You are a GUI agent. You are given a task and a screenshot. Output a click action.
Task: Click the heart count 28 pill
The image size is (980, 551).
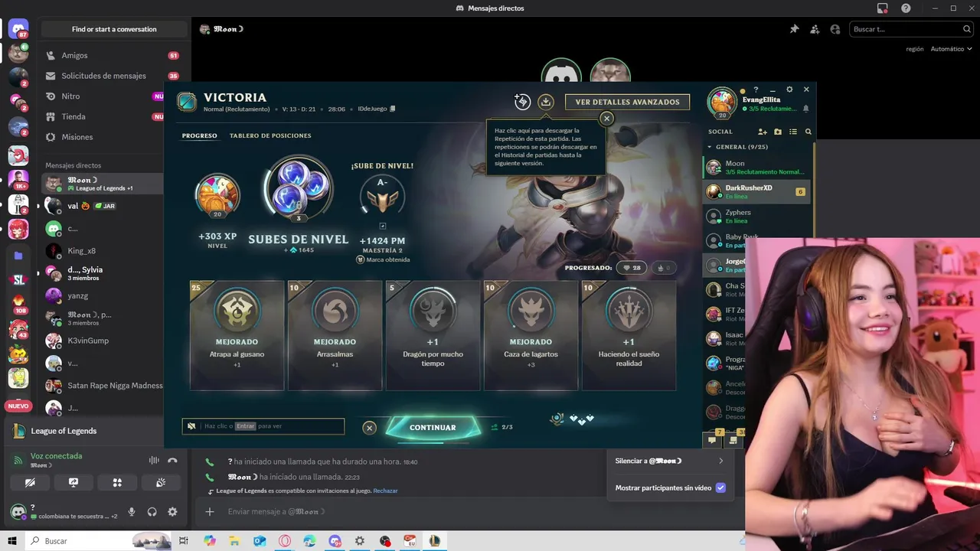tap(632, 268)
